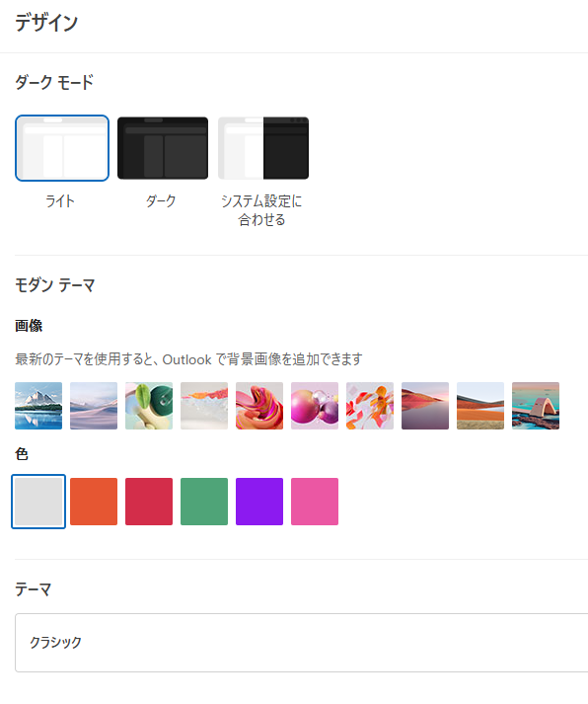Pick the green leaf abstract background image

point(149,406)
